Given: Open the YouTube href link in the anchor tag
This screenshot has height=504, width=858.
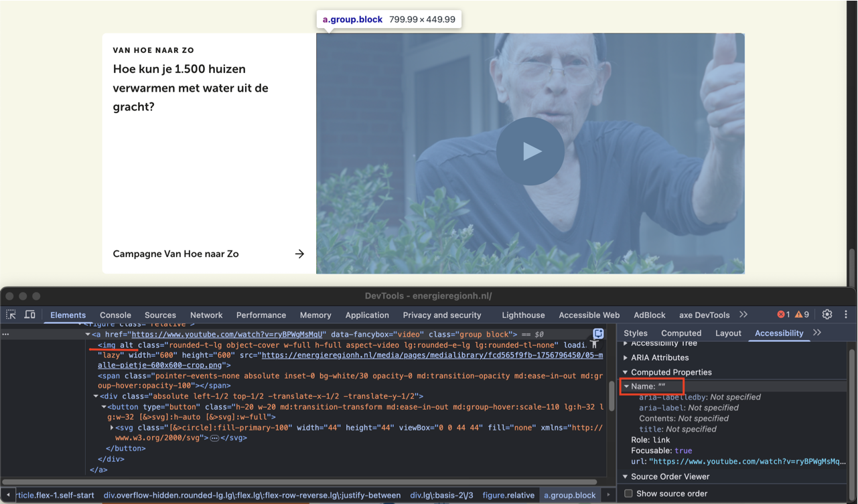Looking at the screenshot, I should tap(228, 334).
